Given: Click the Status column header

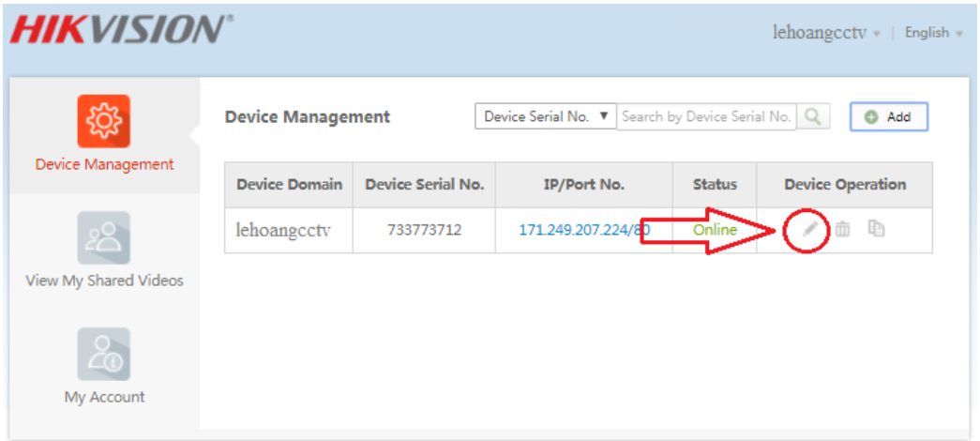Looking at the screenshot, I should (715, 185).
